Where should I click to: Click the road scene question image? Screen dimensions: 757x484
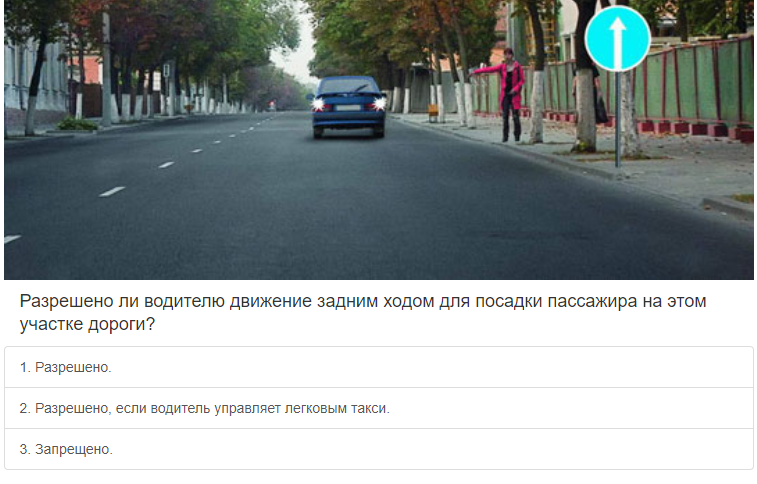click(x=378, y=139)
